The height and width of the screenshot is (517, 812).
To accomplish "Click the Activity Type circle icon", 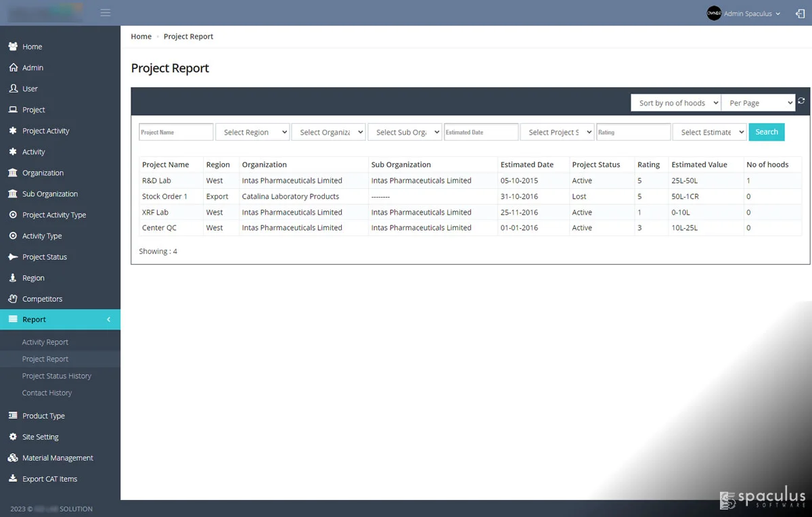I will coord(13,235).
